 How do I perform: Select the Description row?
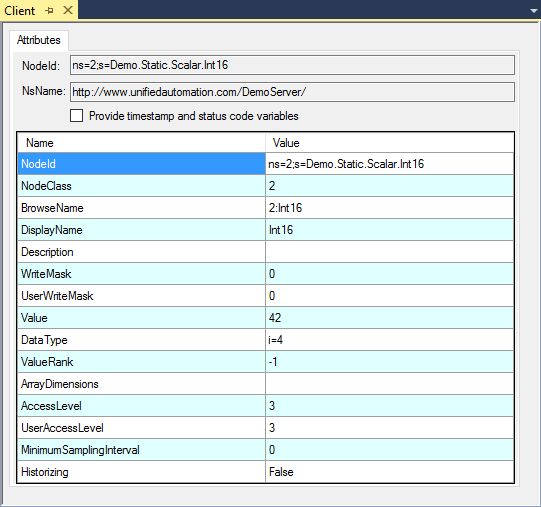[265, 252]
